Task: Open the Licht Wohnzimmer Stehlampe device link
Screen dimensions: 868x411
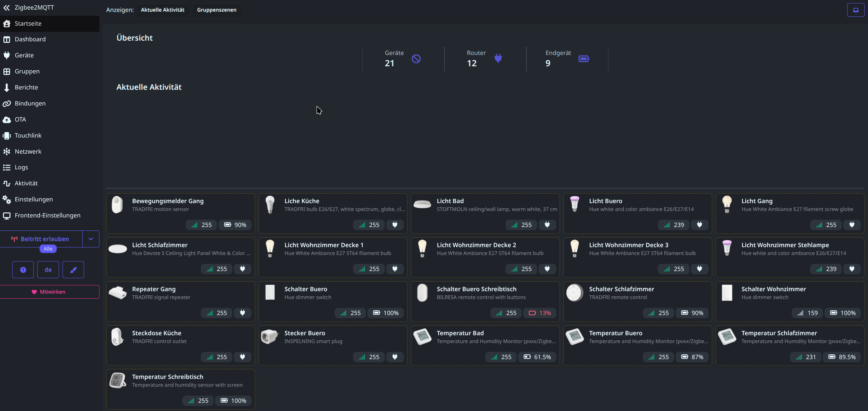Action: tap(785, 245)
